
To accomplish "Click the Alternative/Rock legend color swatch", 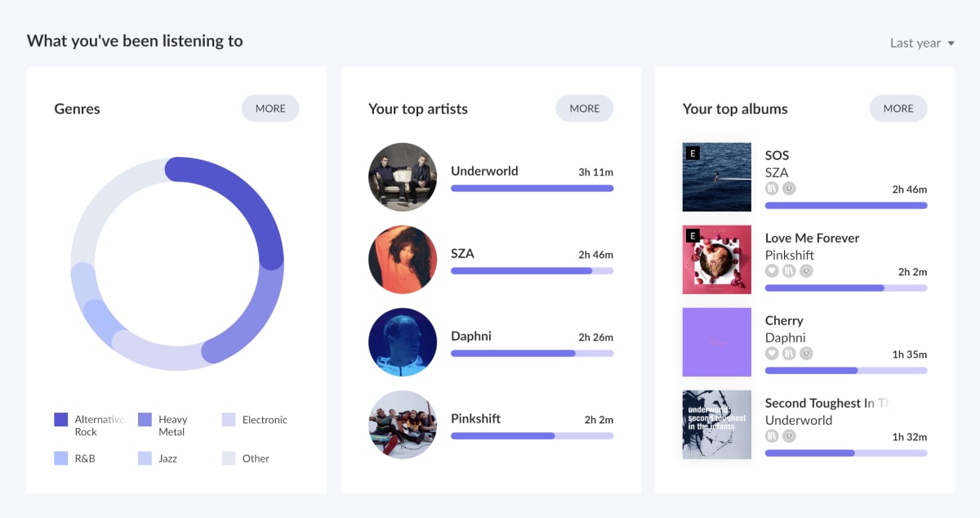I will (x=61, y=420).
